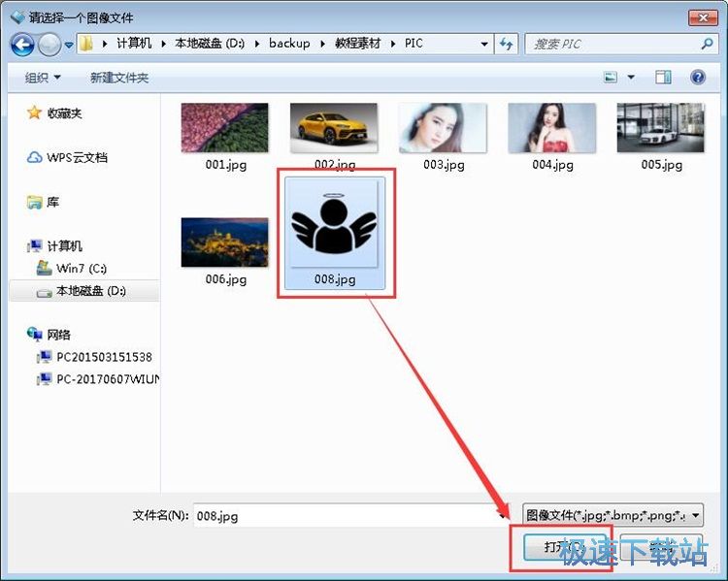Viewport: 728px width, 581px height.
Task: Open Help via the question mark icon
Action: pyautogui.click(x=698, y=77)
